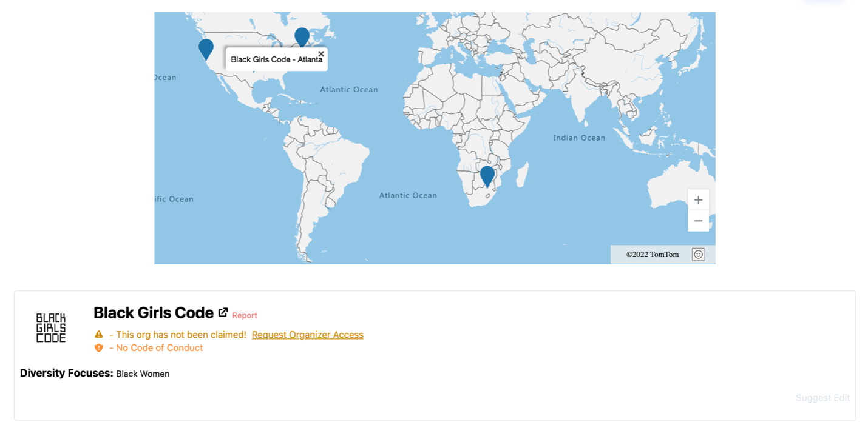Click the map pin in southern Africa
The width and height of the screenshot is (868, 439).
coord(487,175)
